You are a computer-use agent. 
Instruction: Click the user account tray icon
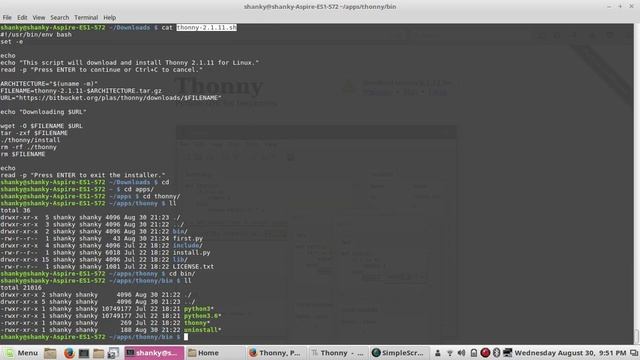tap(438, 353)
